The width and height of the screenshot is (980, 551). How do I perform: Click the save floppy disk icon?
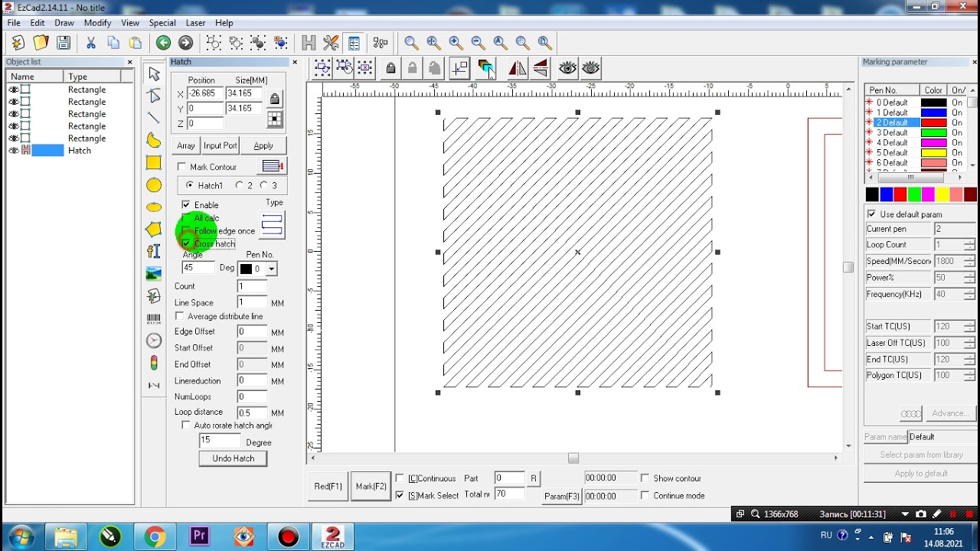(64, 43)
